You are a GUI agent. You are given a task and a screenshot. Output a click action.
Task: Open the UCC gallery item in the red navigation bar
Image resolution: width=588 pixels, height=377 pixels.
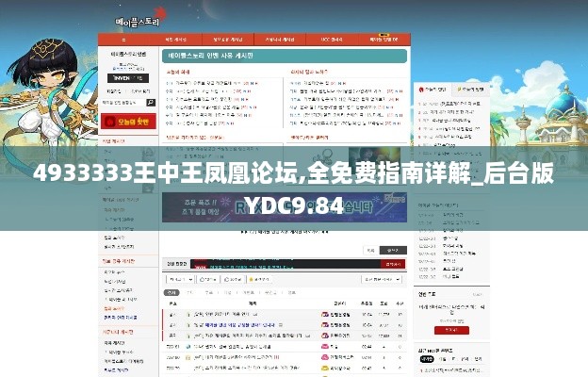pyautogui.click(x=332, y=40)
